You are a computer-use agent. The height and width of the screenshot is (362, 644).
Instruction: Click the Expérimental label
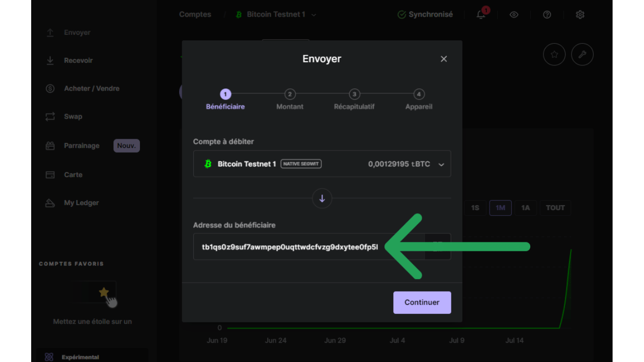point(80,357)
